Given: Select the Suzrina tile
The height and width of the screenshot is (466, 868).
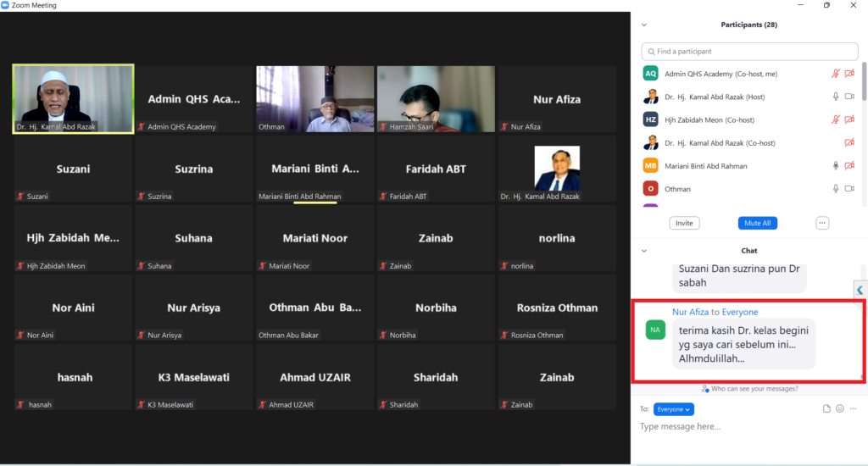Looking at the screenshot, I should (x=194, y=169).
